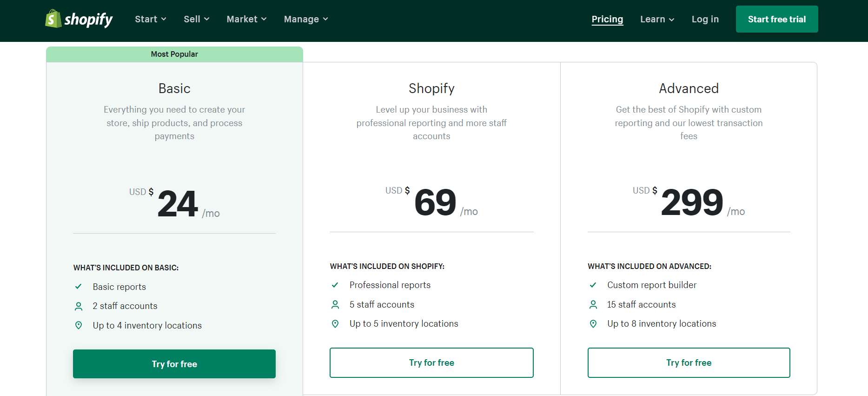The width and height of the screenshot is (868, 396).
Task: Click 'Up to 5 inventory locations' text
Action: click(404, 323)
